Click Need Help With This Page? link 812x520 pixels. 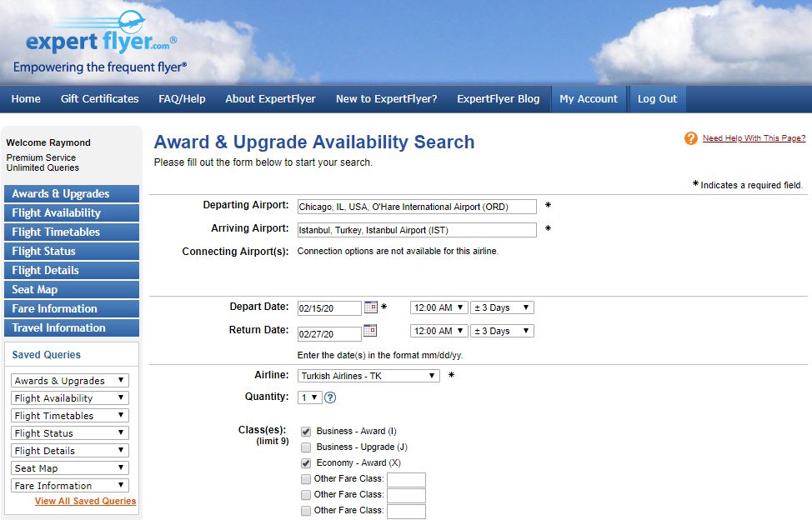[754, 138]
